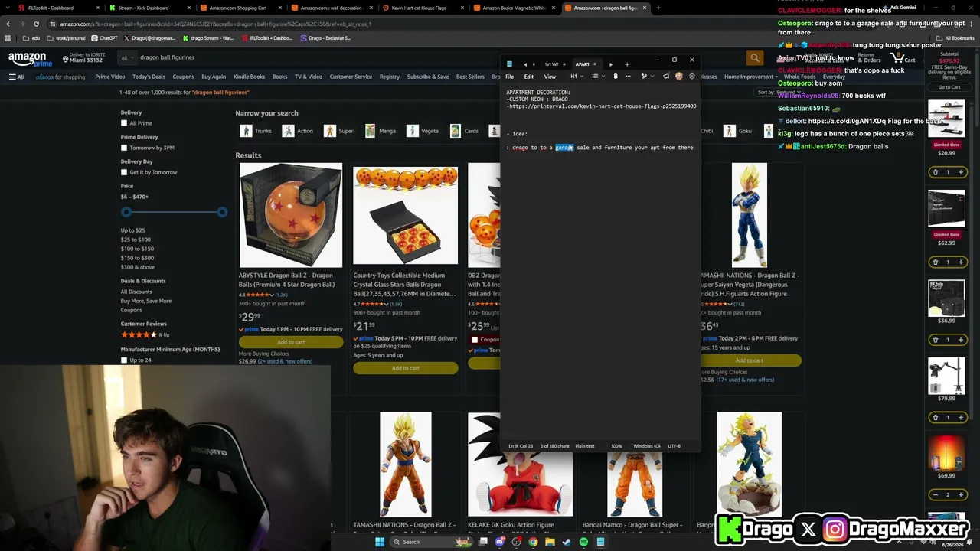Open Today's Deals link
This screenshot has width=980, height=551.
tap(149, 77)
